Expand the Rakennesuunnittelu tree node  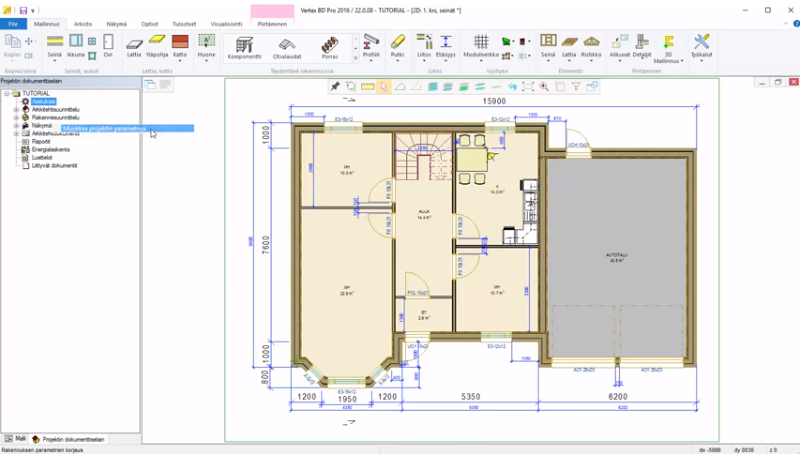[x=17, y=117]
